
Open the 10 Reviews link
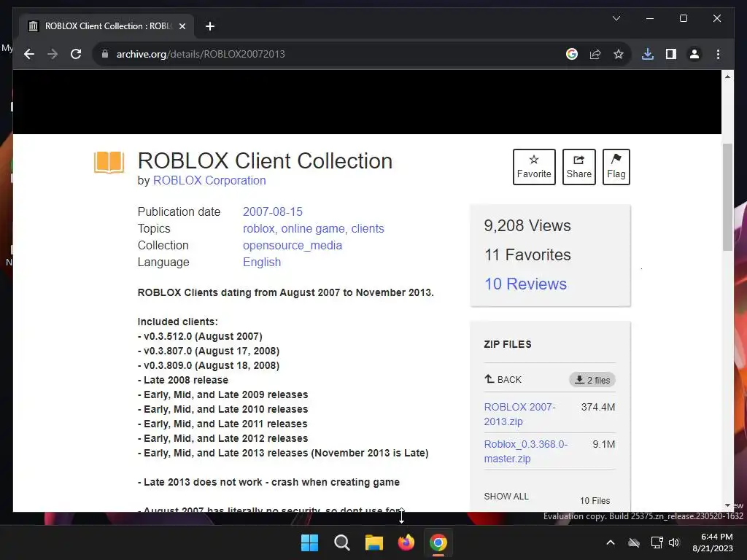pos(525,284)
